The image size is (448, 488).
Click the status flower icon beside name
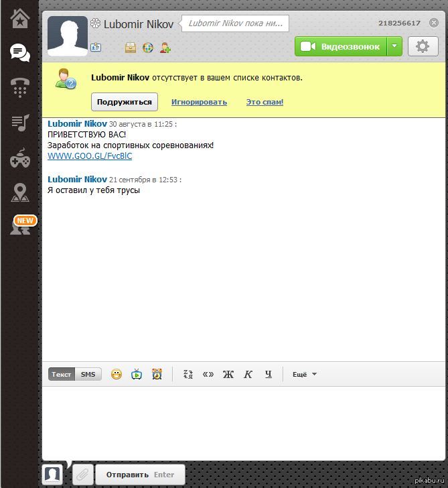(96, 23)
